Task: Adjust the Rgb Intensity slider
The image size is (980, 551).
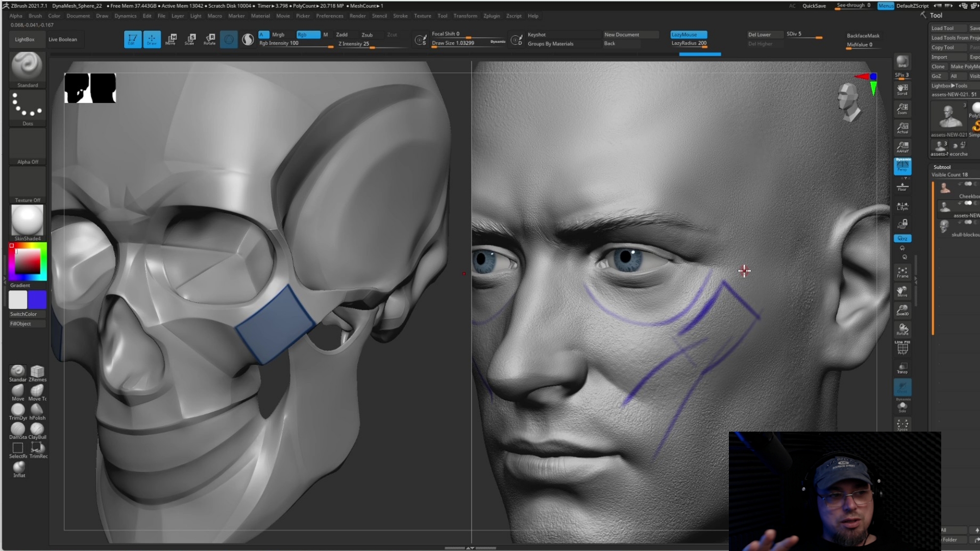Action: click(296, 43)
